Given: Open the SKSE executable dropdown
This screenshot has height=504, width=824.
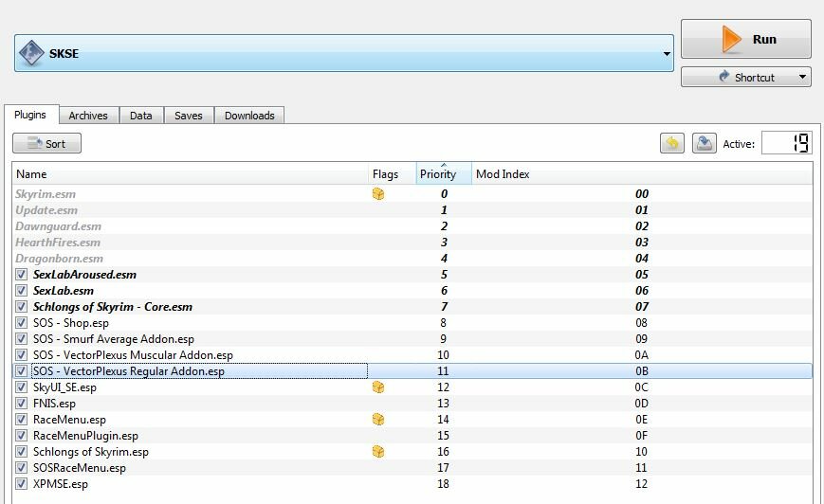Looking at the screenshot, I should coord(667,54).
